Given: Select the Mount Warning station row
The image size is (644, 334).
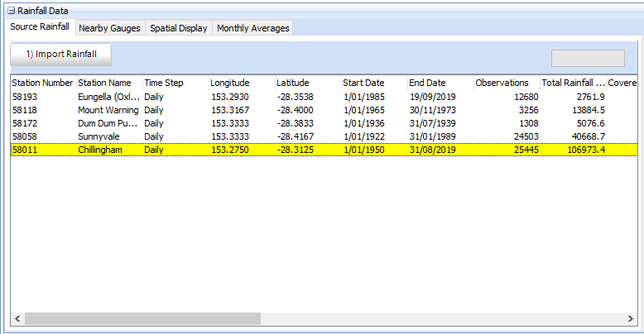Looking at the screenshot, I should (108, 110).
